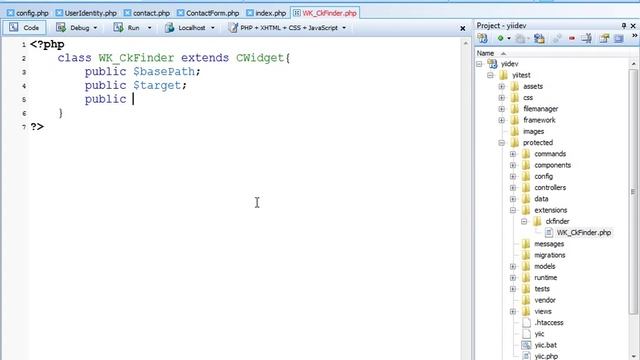
Task: Click the document type pencil icon
Action: coord(233,27)
